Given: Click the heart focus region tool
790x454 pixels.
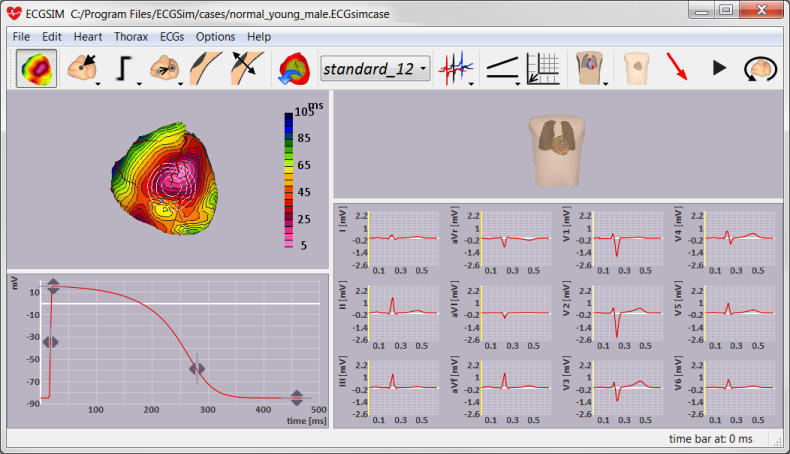Looking at the screenshot, I should 165,69.
